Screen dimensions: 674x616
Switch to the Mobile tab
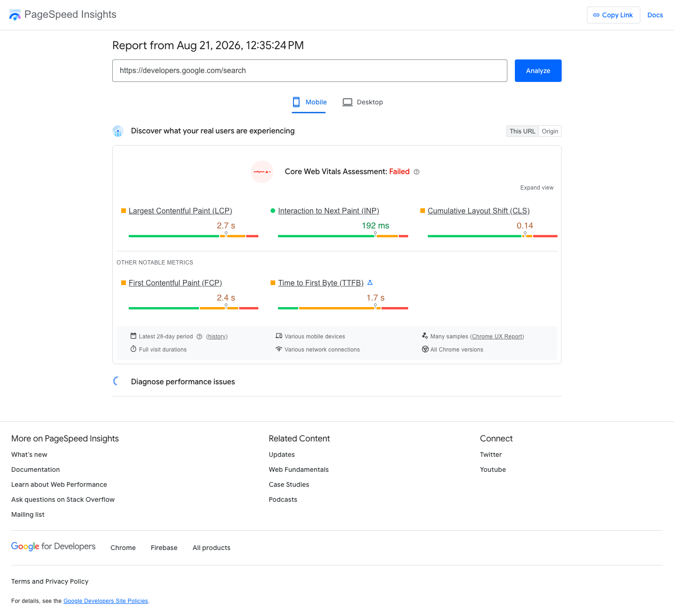tap(309, 102)
